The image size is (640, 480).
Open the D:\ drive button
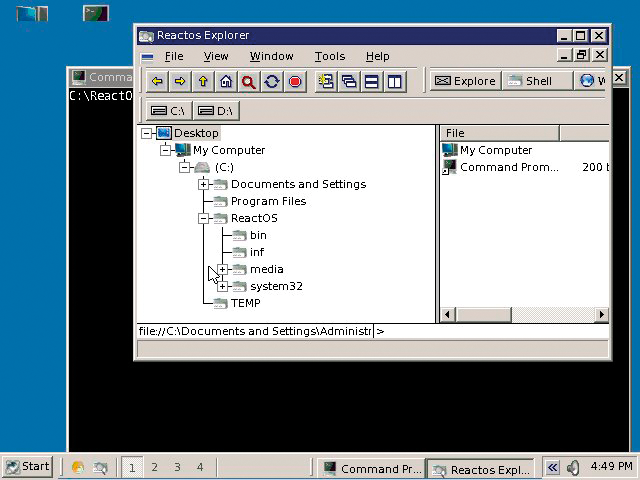point(216,111)
